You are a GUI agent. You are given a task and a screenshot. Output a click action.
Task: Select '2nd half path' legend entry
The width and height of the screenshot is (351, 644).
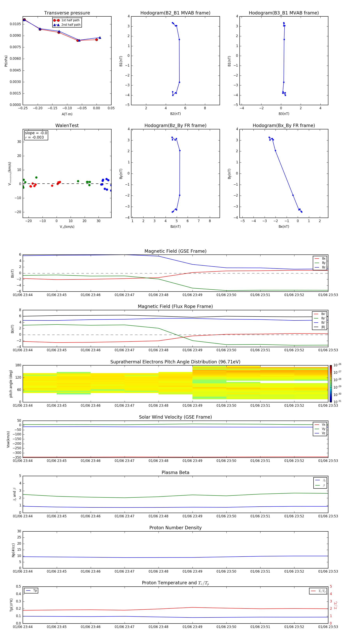coord(67,25)
